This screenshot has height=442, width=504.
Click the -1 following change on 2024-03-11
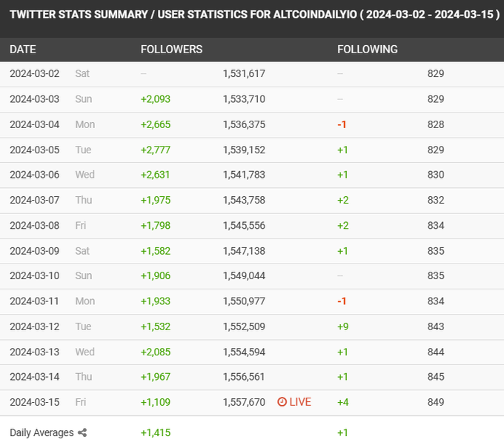click(x=342, y=301)
